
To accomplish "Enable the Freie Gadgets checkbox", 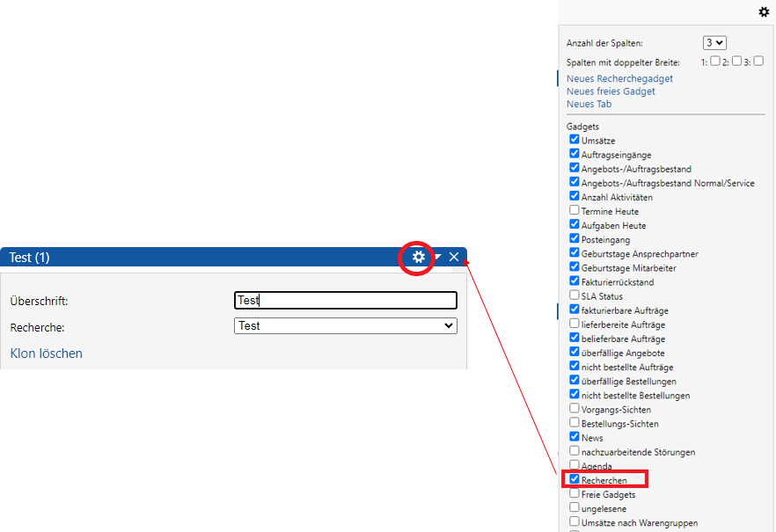I will [x=575, y=494].
